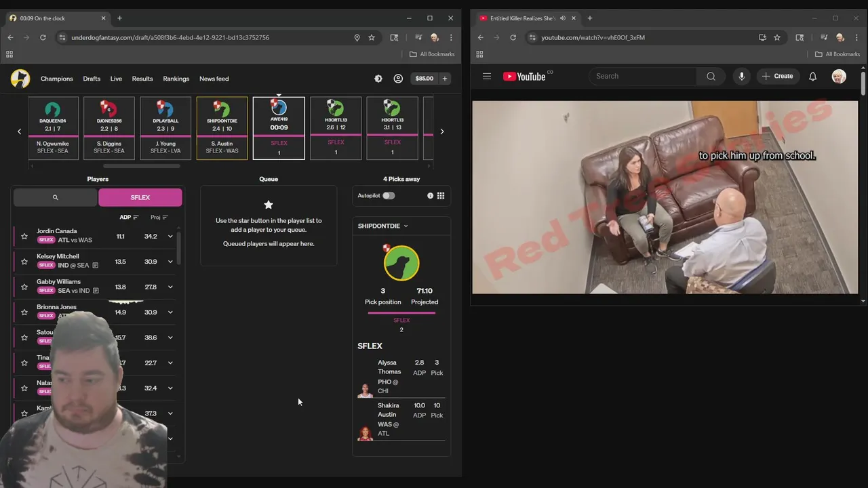The width and height of the screenshot is (868, 488).
Task: Show next draft picks with right arrow
Action: [x=442, y=131]
